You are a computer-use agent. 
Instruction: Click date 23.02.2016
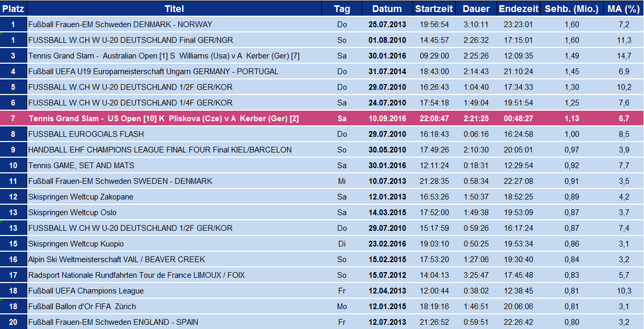(x=387, y=244)
